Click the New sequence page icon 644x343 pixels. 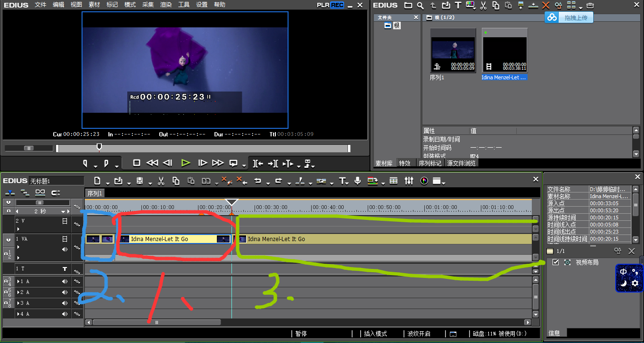click(x=97, y=181)
